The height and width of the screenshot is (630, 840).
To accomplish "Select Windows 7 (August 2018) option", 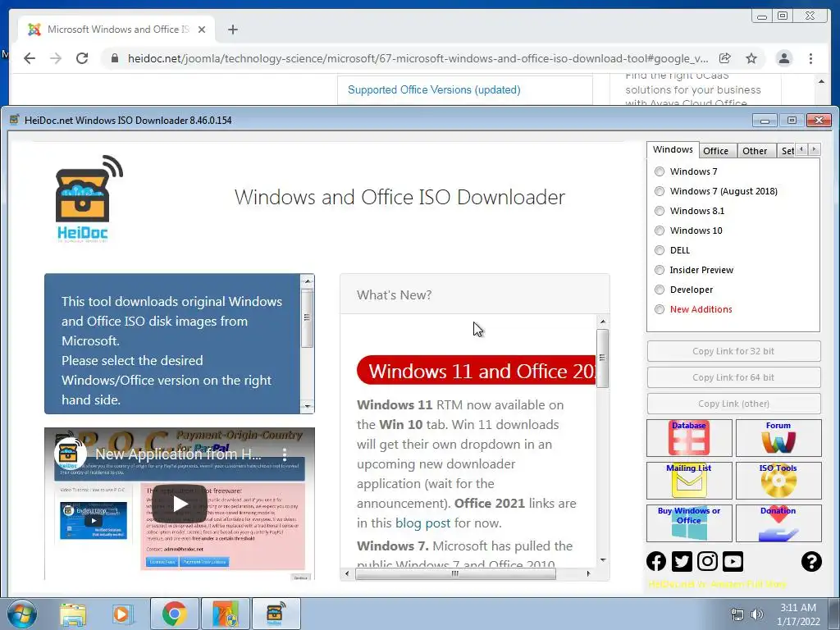I will coord(660,191).
